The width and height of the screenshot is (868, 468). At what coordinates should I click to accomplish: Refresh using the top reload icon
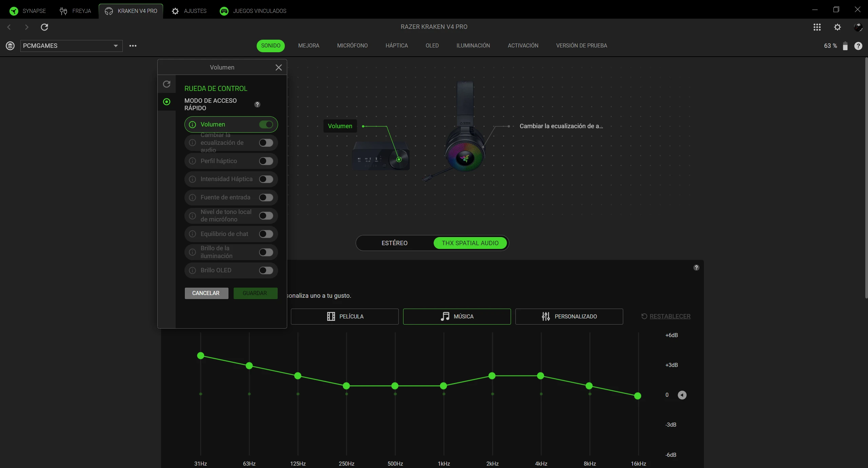point(44,27)
